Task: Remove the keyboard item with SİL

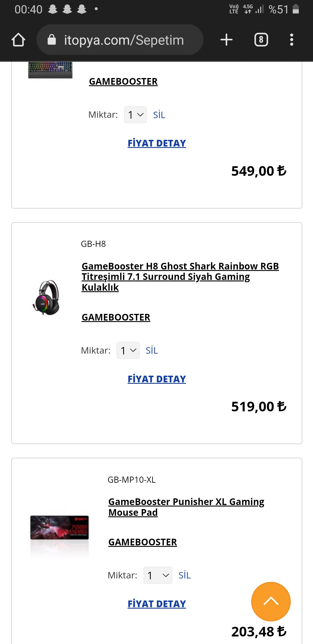Action: [x=159, y=115]
